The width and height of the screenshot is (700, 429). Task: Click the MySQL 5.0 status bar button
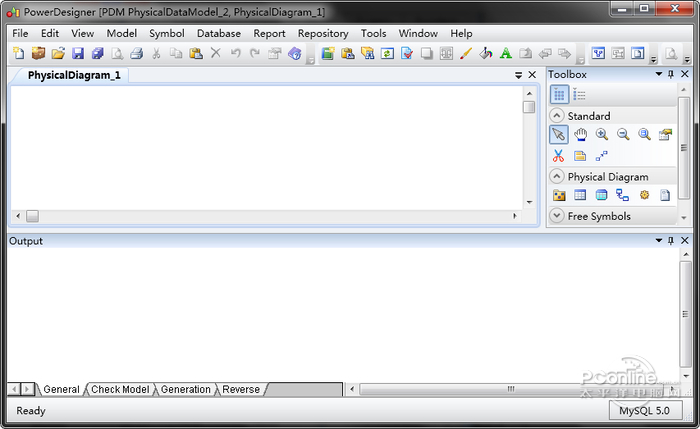(646, 410)
